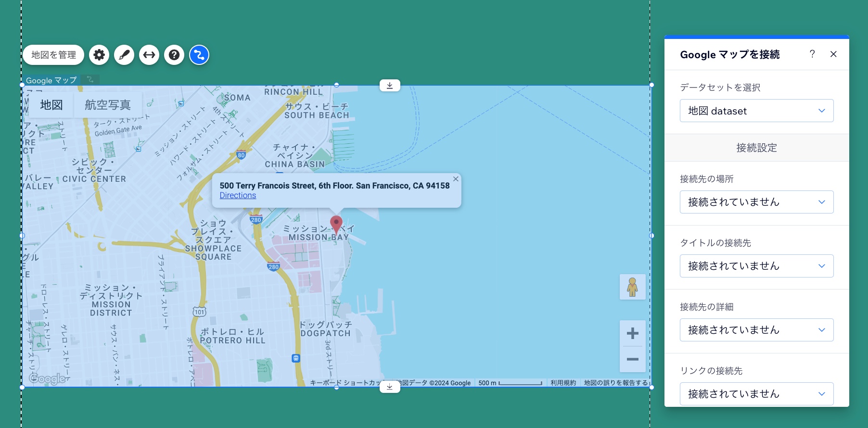Open the panel help question mark
868x428 pixels.
point(812,54)
